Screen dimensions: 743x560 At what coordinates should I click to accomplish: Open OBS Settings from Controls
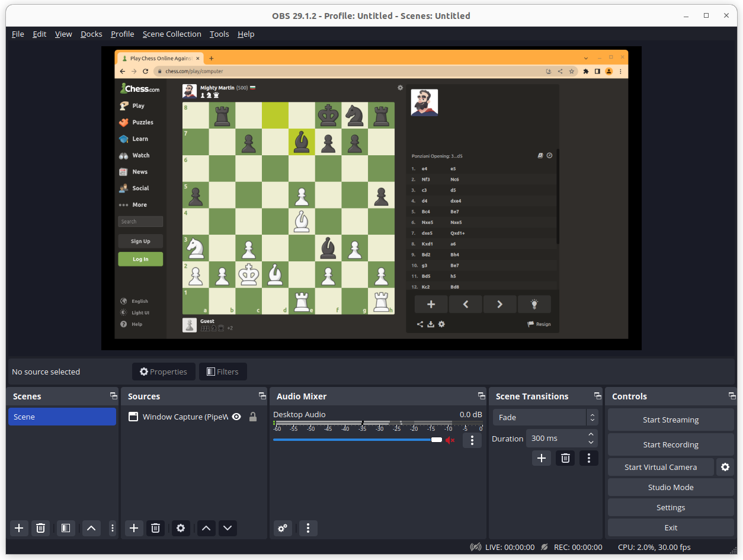(671, 507)
